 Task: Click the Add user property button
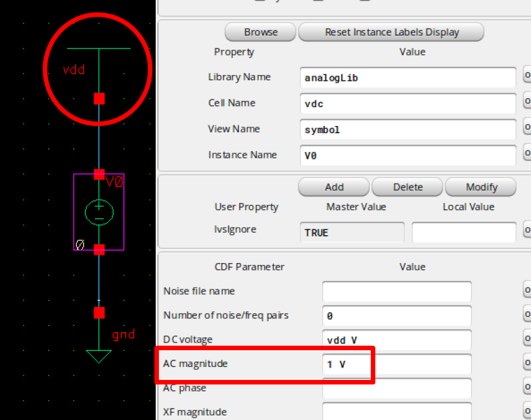[x=333, y=187]
